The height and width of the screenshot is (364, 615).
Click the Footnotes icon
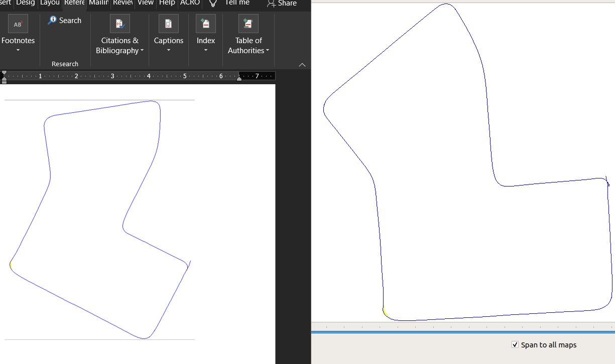point(18,24)
